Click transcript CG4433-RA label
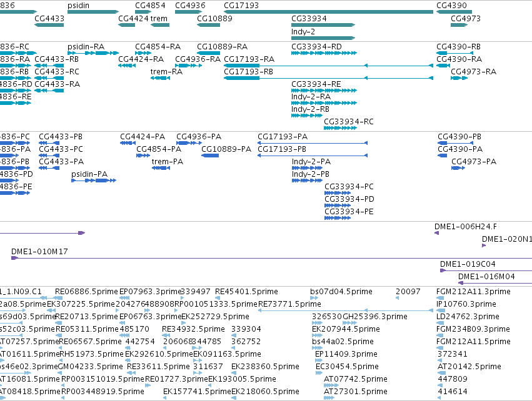This screenshot has width=532, height=401. click(58, 84)
